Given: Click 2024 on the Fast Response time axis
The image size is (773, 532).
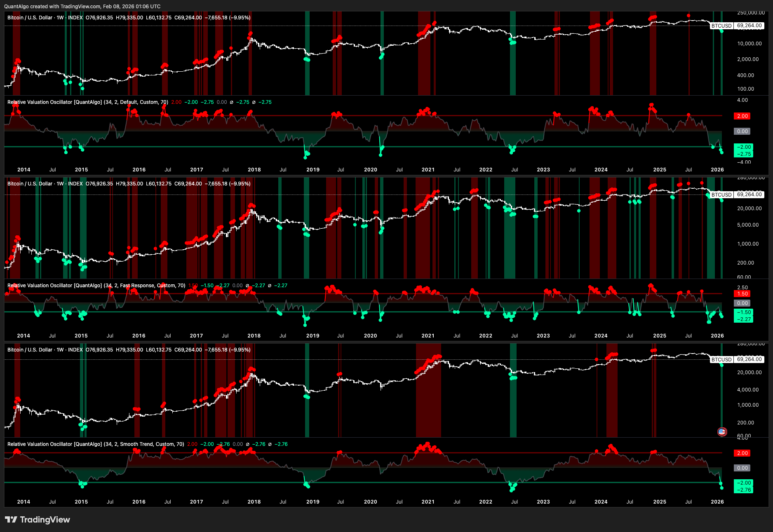Looking at the screenshot, I should (x=601, y=336).
